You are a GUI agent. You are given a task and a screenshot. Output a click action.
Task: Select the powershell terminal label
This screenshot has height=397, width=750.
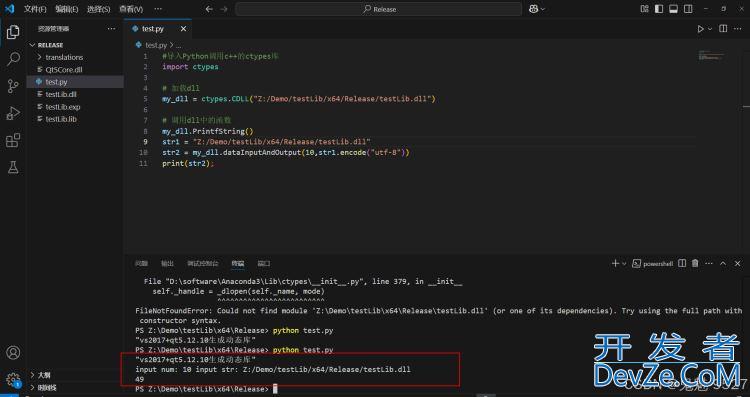pyautogui.click(x=653, y=264)
